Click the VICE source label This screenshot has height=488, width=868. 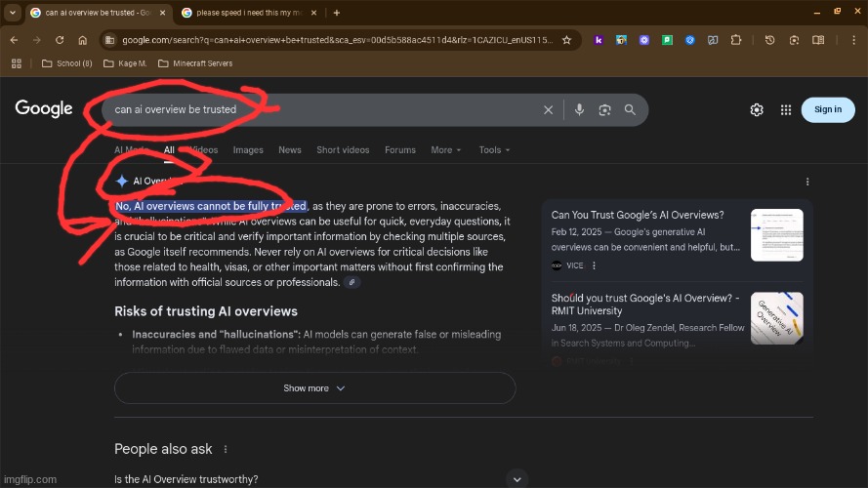coord(575,265)
